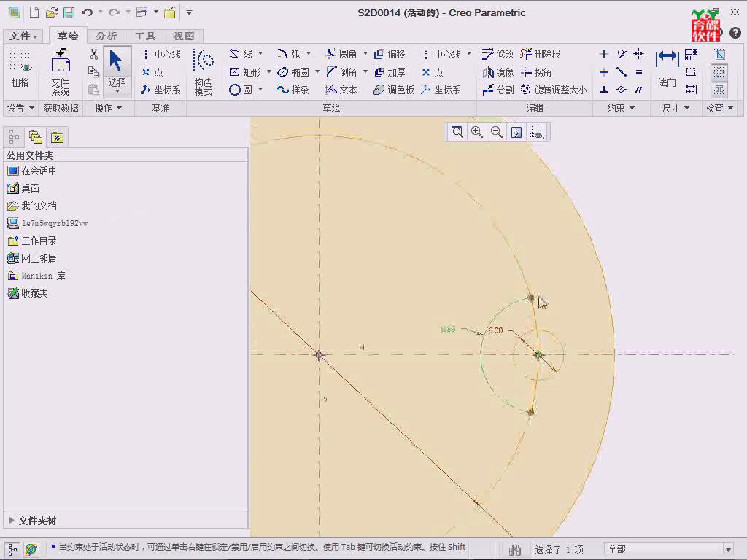Open 我的文档 my documents folder
The height and width of the screenshot is (560, 747).
(32, 206)
